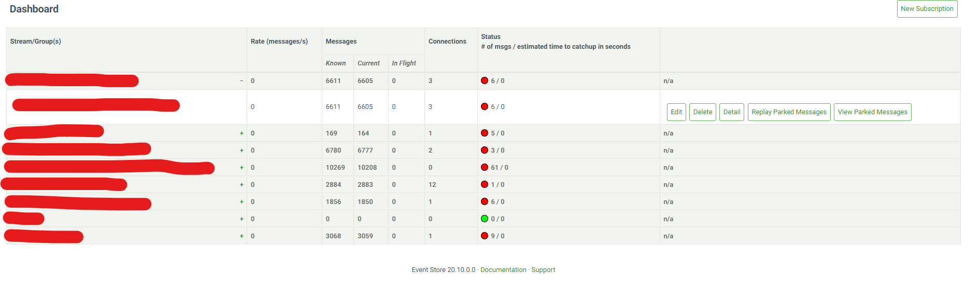Edit the expanded subscription group

point(676,112)
